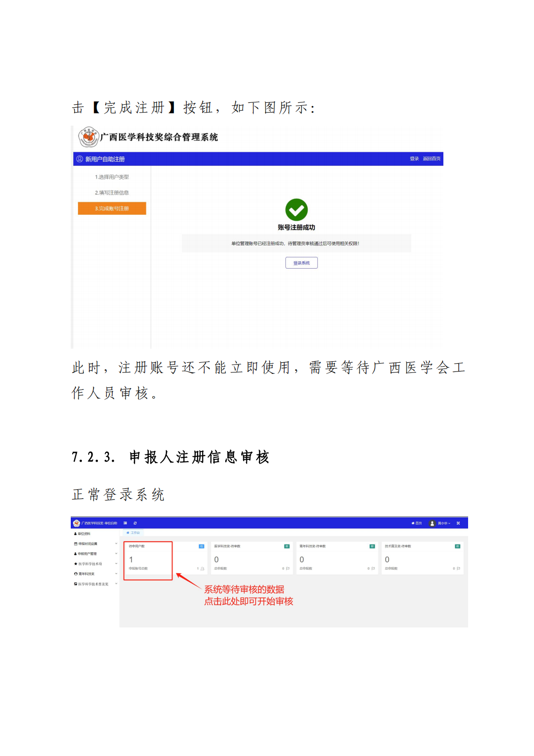Click the 首页 home link in header
This screenshot has height=756, width=534.
[x=417, y=523]
